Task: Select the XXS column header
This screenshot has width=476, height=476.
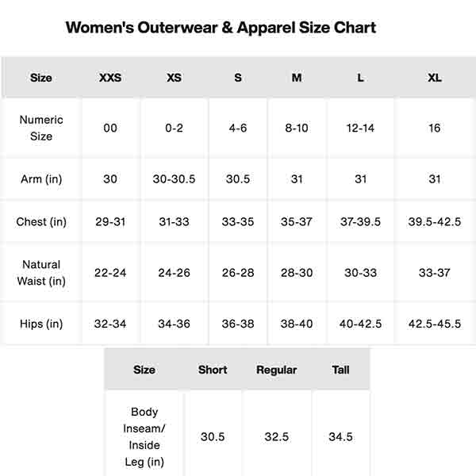Action: click(x=110, y=78)
